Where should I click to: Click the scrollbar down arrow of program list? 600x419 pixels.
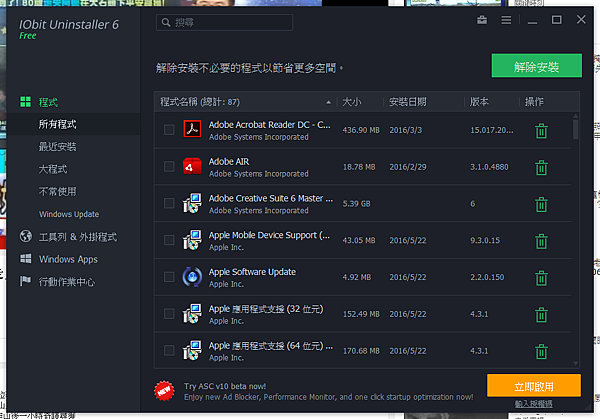point(576,364)
